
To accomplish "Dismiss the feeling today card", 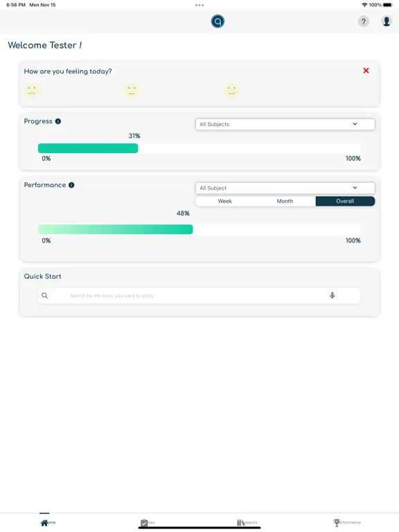I will coord(366,71).
